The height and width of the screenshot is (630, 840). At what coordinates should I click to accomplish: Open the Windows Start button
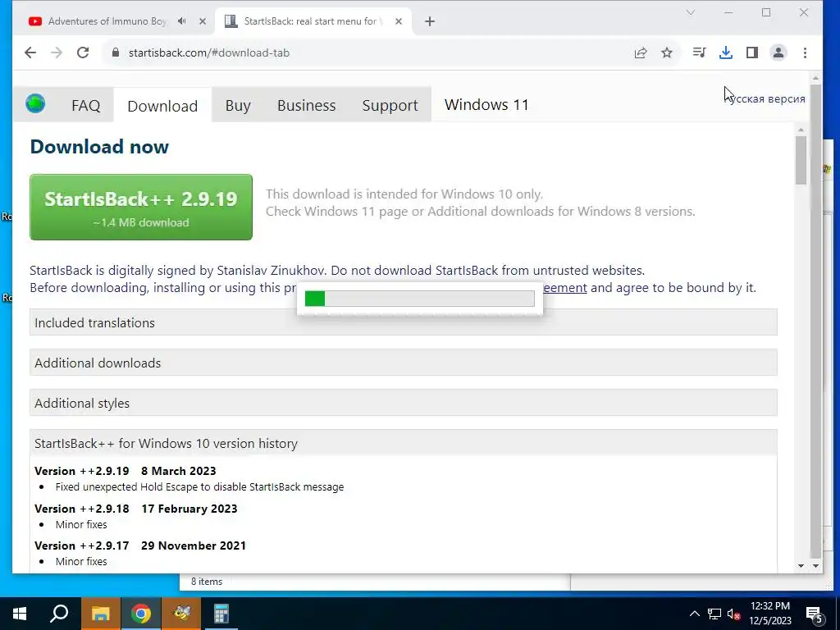(x=20, y=614)
